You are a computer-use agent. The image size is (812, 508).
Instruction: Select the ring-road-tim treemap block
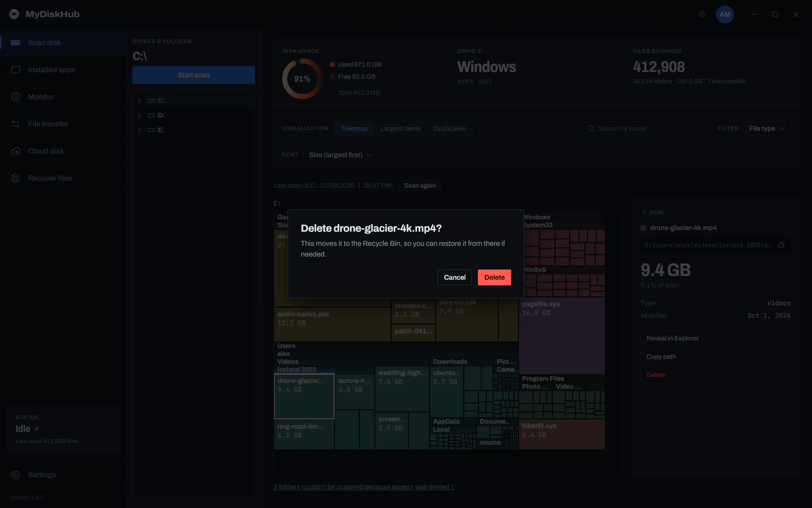click(x=304, y=434)
